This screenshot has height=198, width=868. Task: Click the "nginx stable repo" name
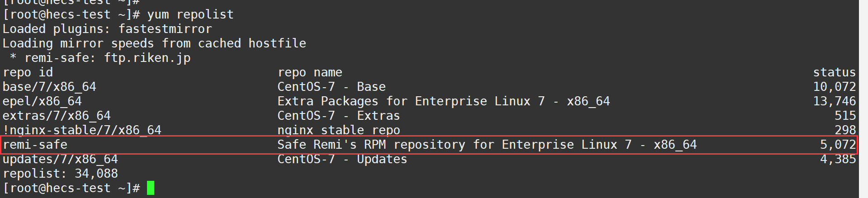[x=339, y=130]
